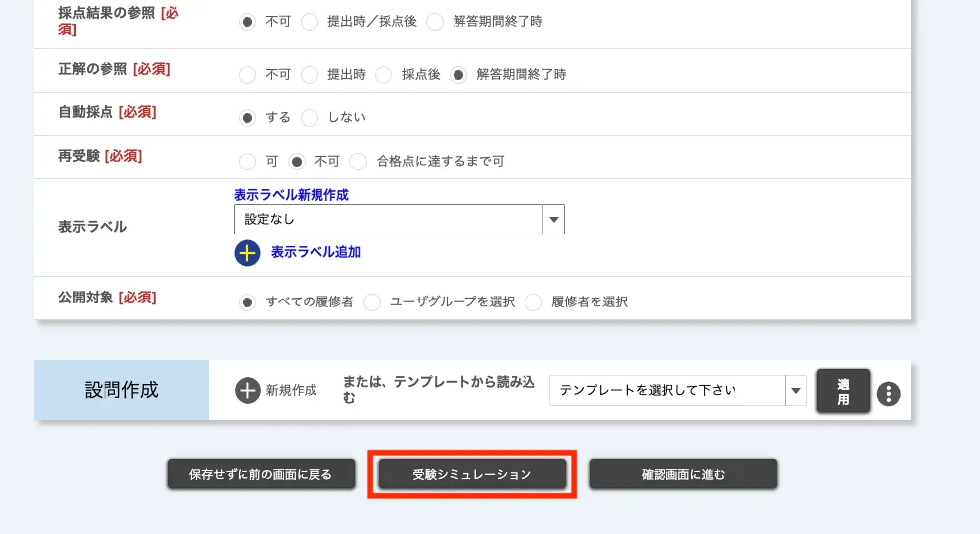Select 採点後 for 正解の参照
This screenshot has height=534, width=980.
[x=385, y=74]
